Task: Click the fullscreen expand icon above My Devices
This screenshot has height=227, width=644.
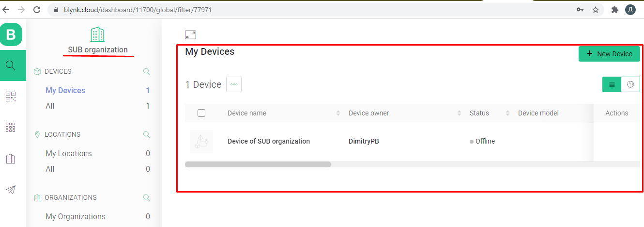Action: point(190,34)
